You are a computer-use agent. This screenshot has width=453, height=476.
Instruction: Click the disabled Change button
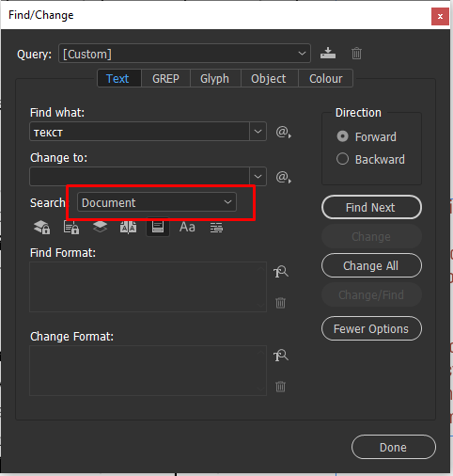click(x=371, y=236)
